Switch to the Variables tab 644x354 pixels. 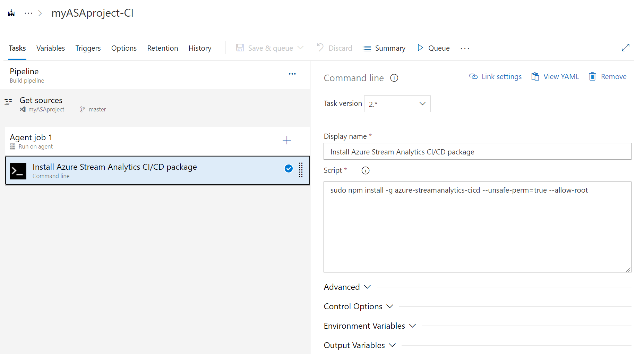point(51,48)
